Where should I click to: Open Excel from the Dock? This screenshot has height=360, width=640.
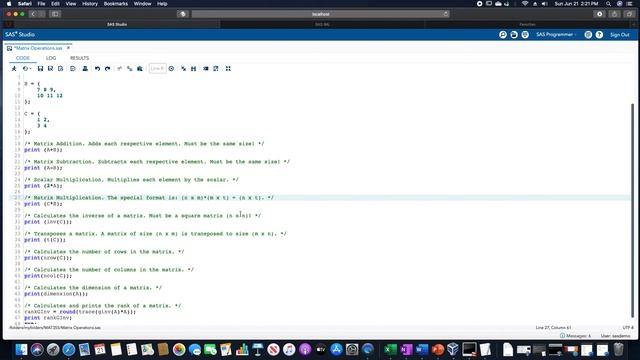tap(390, 350)
